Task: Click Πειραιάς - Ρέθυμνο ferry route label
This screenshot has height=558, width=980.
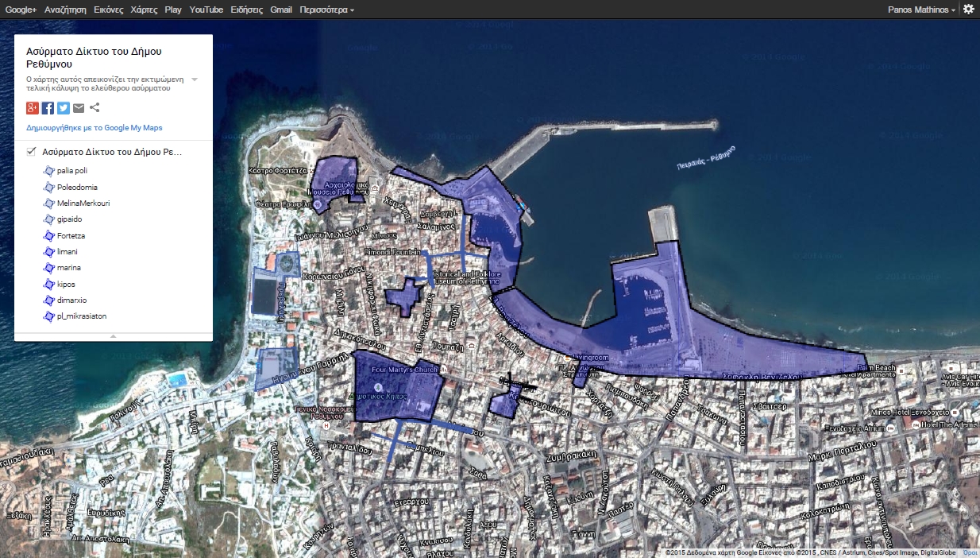Action: (x=706, y=158)
